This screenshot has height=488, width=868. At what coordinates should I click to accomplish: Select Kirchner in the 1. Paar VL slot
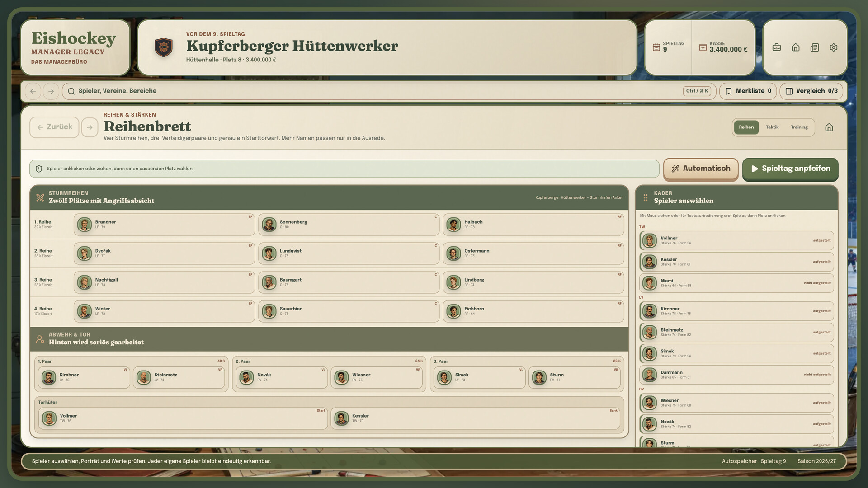(x=84, y=377)
